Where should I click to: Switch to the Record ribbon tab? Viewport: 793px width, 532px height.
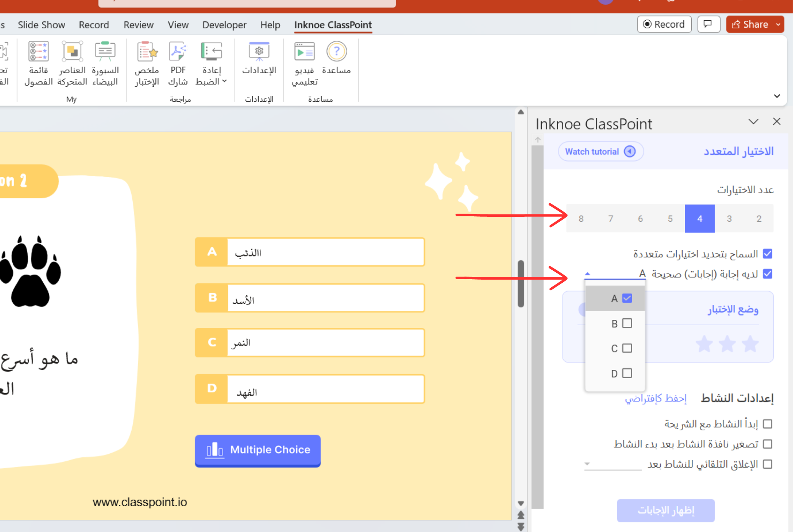tap(94, 25)
